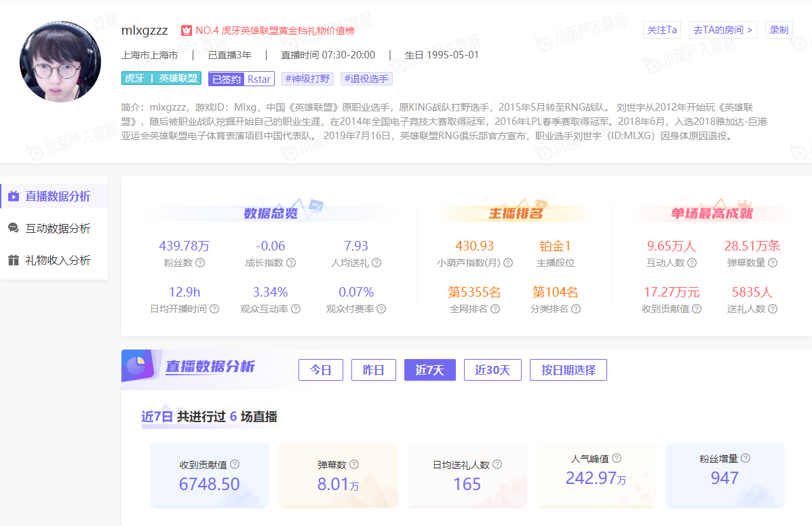Click the help icon in the 日均送礼人数 card
This screenshot has width=812, height=526.
tap(497, 464)
